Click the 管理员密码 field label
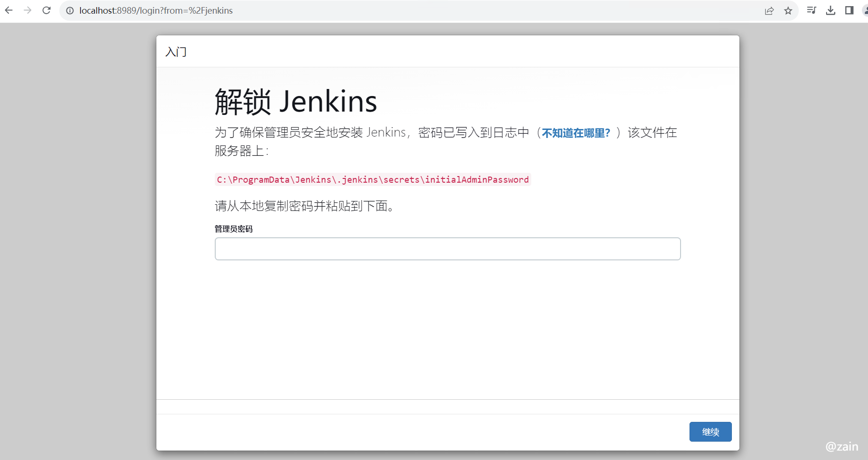 [234, 229]
